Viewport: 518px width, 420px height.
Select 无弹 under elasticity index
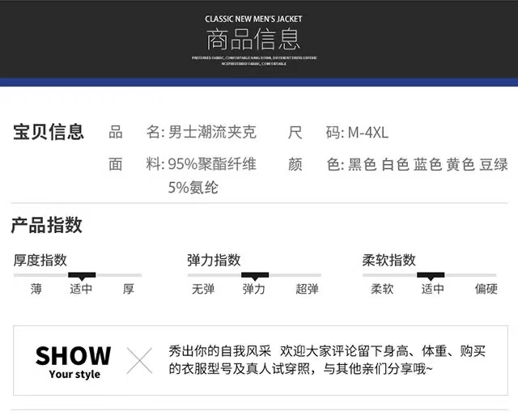(203, 289)
